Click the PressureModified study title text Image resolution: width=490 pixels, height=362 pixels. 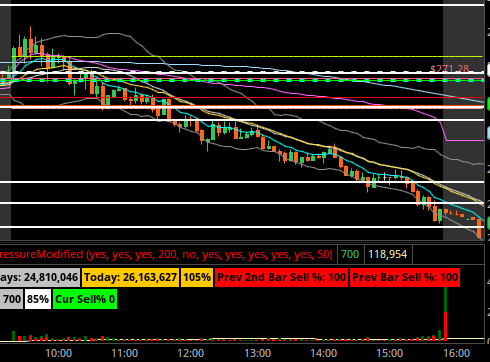pos(166,255)
